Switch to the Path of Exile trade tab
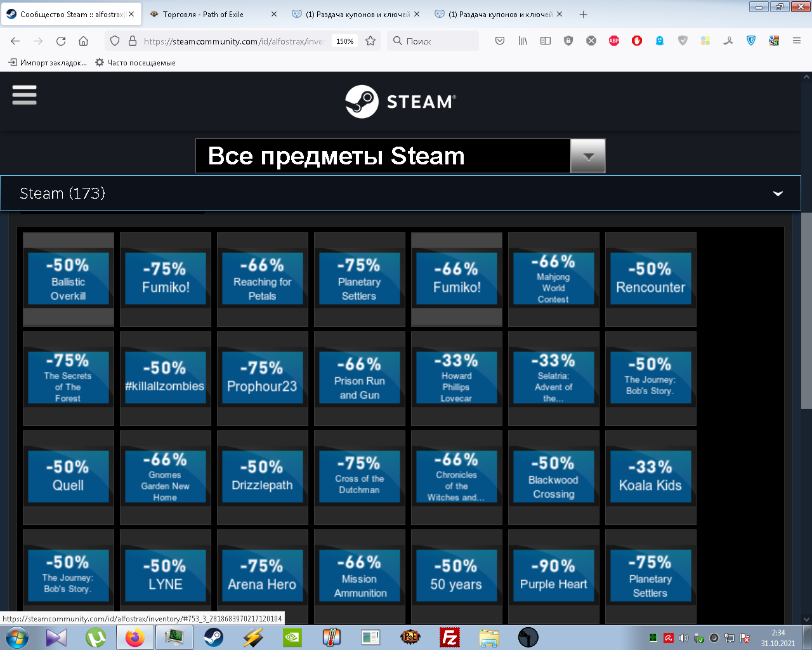The height and width of the screenshot is (650, 812). pos(214,14)
